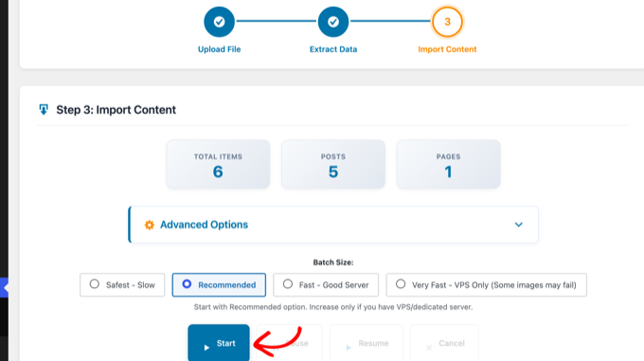Click the Pages 1 stat card
Image resolution: width=644 pixels, height=361 pixels.
449,164
